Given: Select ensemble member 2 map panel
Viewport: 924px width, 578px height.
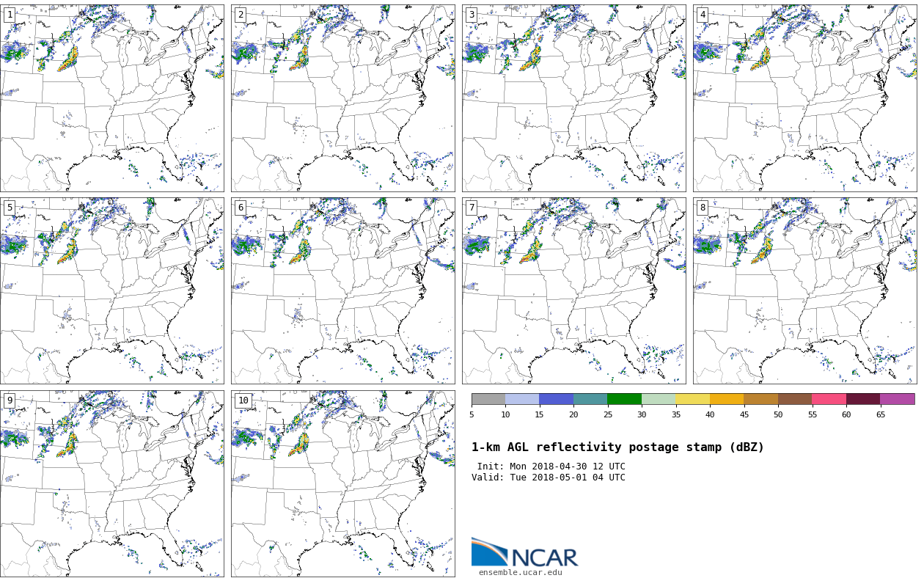Looking at the screenshot, I should tap(343, 98).
